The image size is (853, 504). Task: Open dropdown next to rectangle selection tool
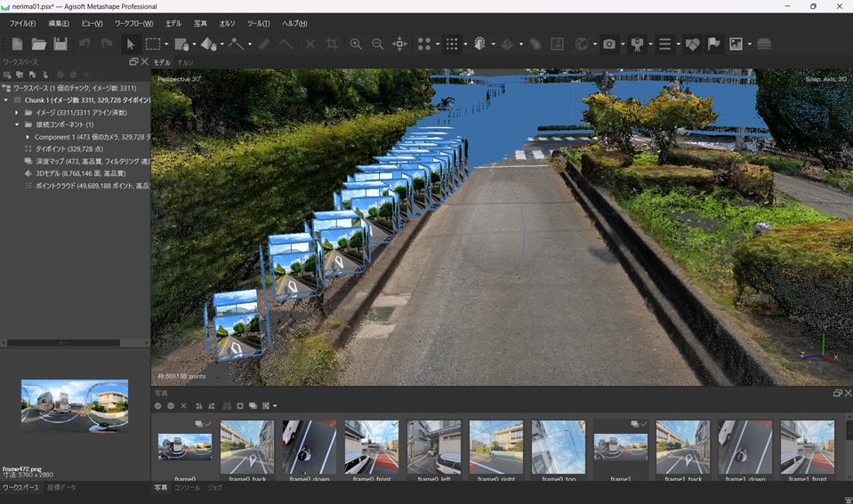pos(166,44)
